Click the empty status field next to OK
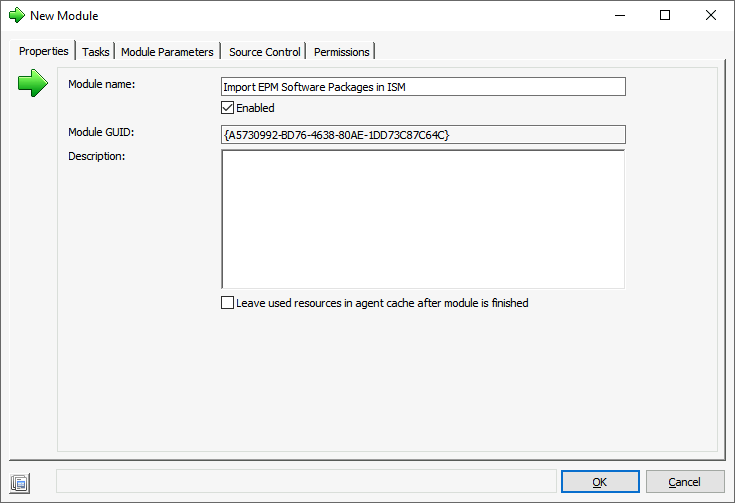The image size is (735, 504). [306, 481]
